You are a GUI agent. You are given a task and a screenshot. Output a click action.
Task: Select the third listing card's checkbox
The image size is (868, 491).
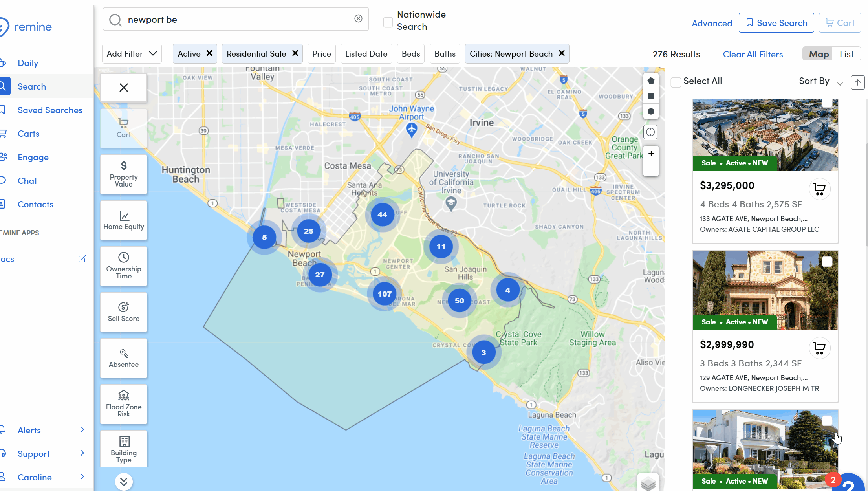point(827,421)
